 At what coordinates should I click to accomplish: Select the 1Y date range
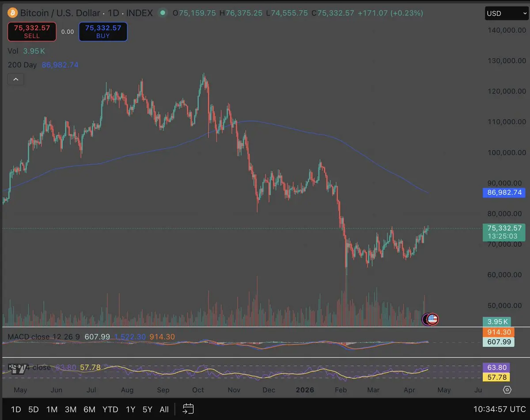coord(130,409)
